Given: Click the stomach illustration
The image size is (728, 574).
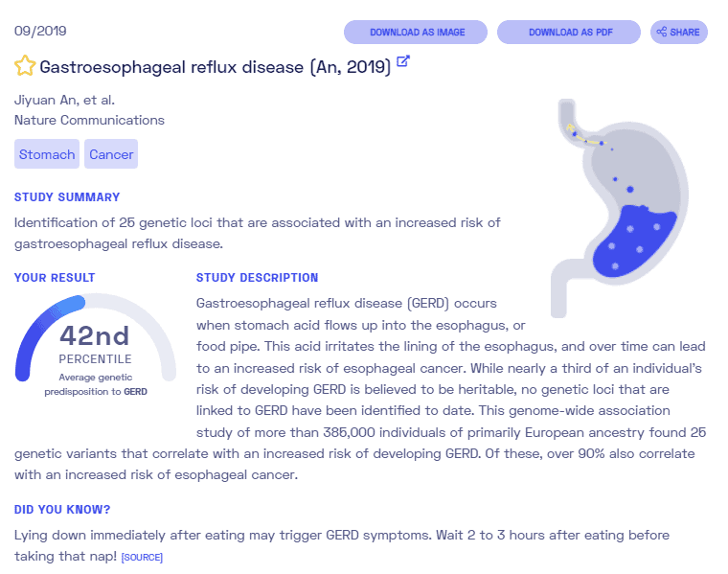Looking at the screenshot, I should point(620,208).
